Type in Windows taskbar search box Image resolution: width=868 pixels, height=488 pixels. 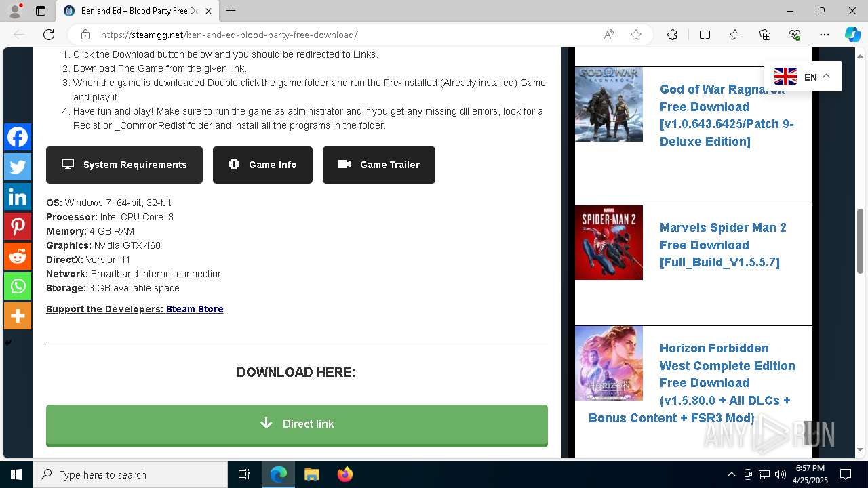tap(130, 474)
